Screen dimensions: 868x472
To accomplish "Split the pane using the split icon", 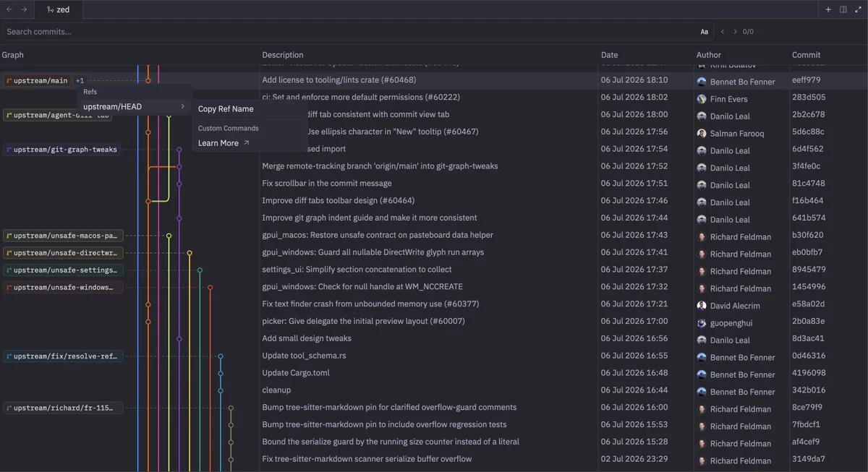I will tap(843, 9).
